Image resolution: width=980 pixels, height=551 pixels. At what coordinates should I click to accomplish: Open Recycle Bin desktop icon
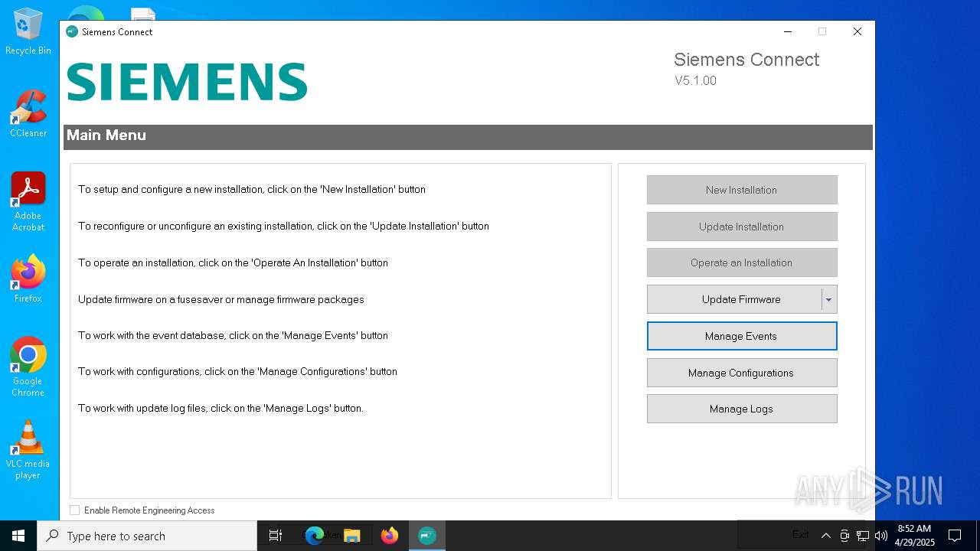(28, 32)
